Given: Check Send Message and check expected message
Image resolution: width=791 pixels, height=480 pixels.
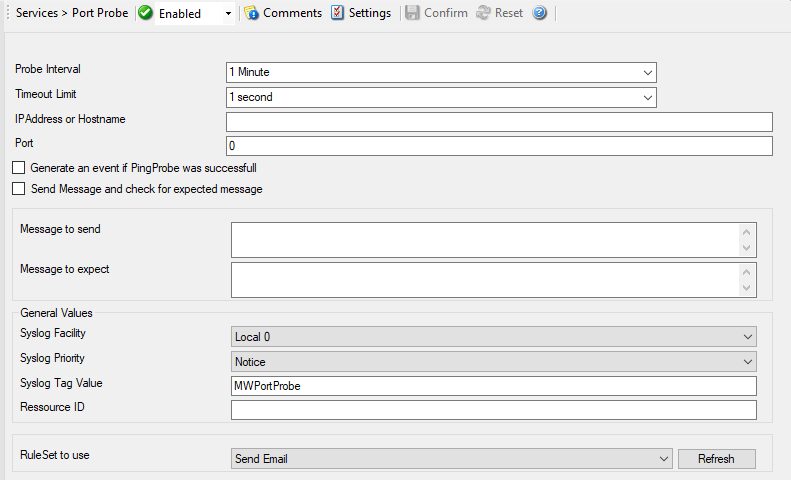Looking at the screenshot, I should [x=18, y=189].
